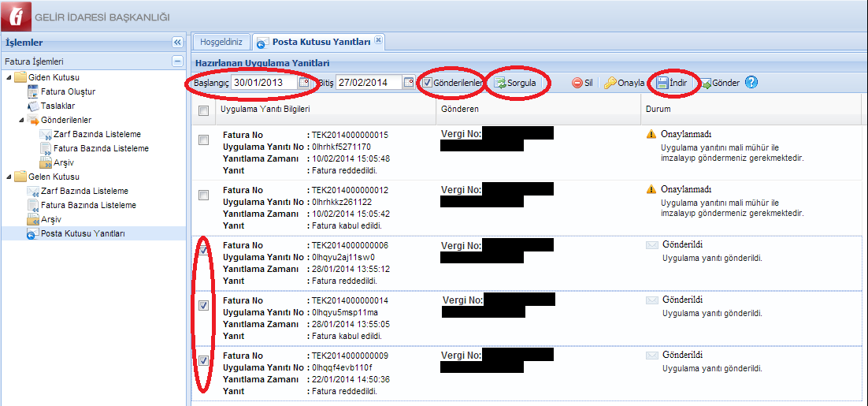Click the Sil delete icon button
Viewport: 868px width, 406px height.
pyautogui.click(x=583, y=83)
